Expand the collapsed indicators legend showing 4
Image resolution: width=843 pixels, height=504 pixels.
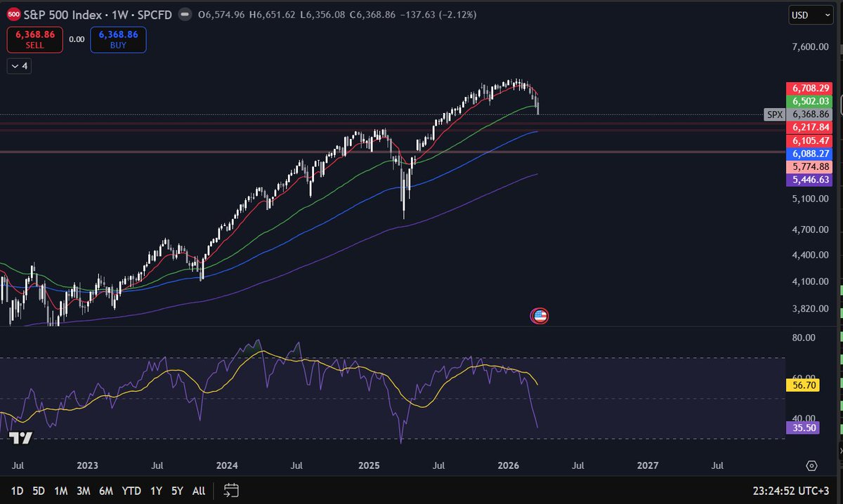click(19, 67)
